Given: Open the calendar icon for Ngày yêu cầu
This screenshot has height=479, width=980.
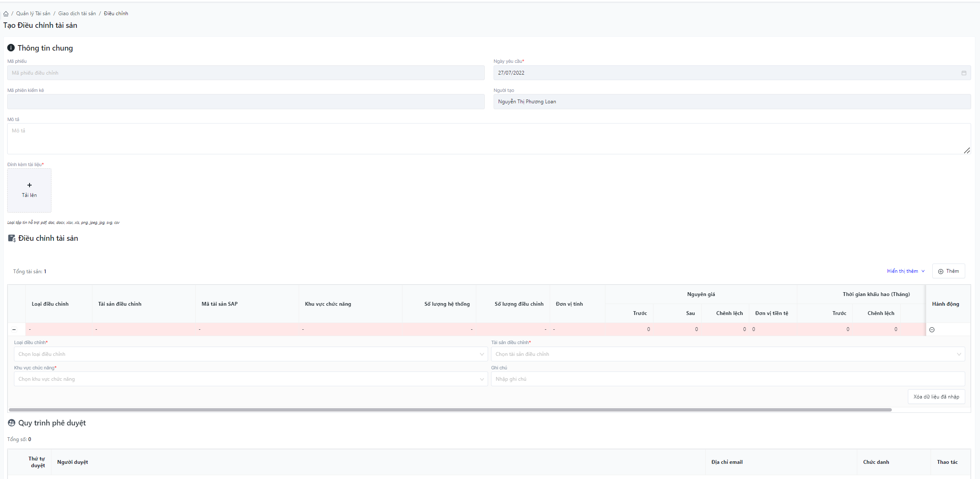Looking at the screenshot, I should pos(964,73).
